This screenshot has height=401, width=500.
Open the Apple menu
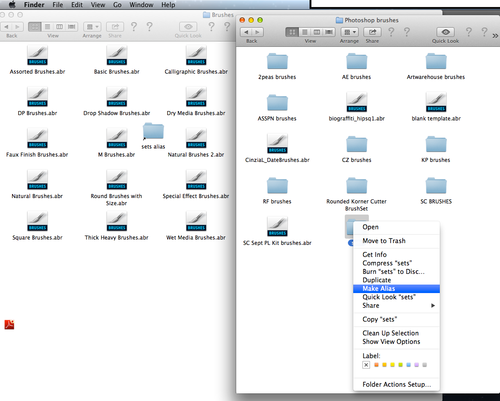coord(12,5)
